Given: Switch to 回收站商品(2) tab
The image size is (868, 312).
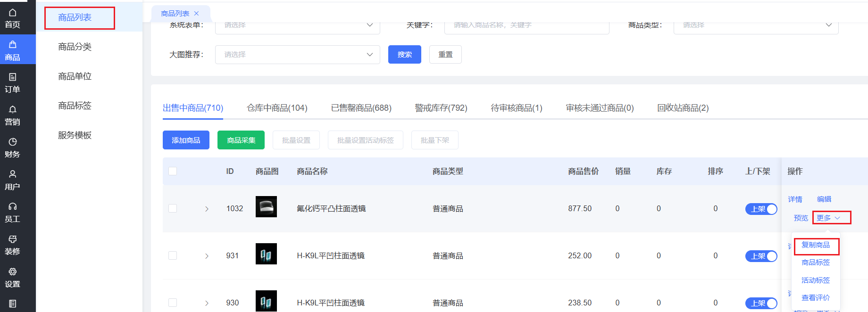Looking at the screenshot, I should point(683,108).
